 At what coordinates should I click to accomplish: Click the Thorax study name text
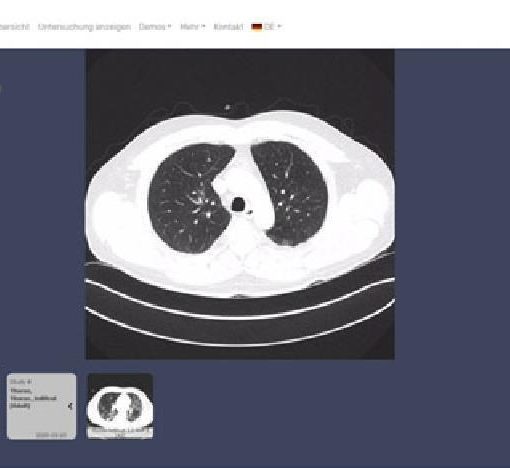point(33,398)
